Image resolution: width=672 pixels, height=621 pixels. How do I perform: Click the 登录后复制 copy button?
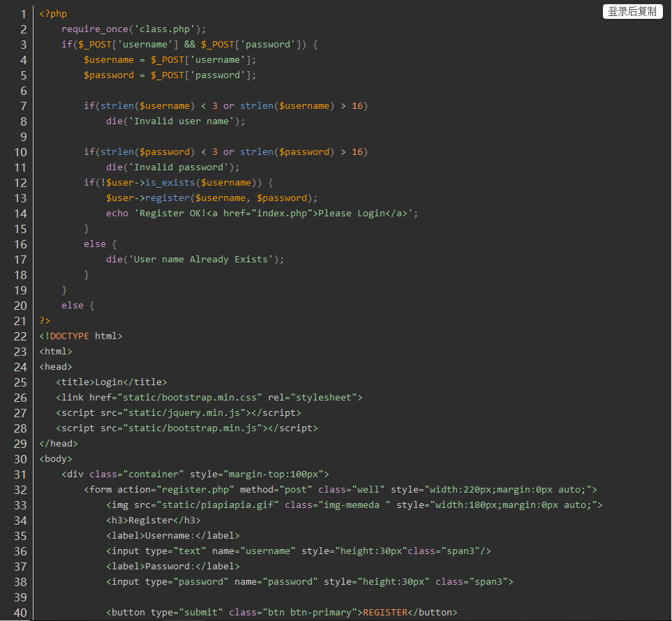632,12
